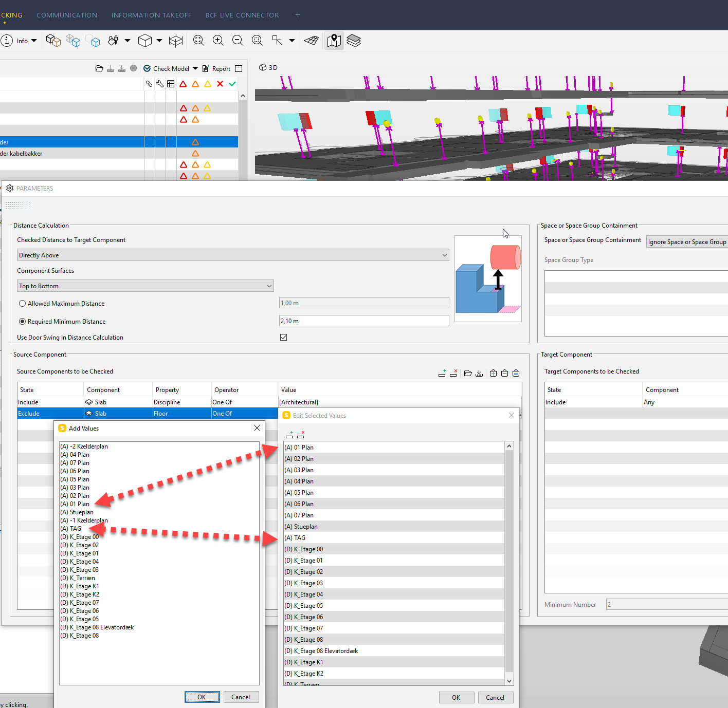The height and width of the screenshot is (708, 728).
Task: Click open folder icon in checking panel
Action: pyautogui.click(x=99, y=68)
